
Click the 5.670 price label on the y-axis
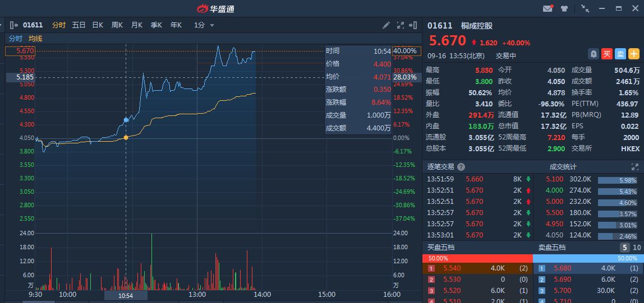point(20,52)
